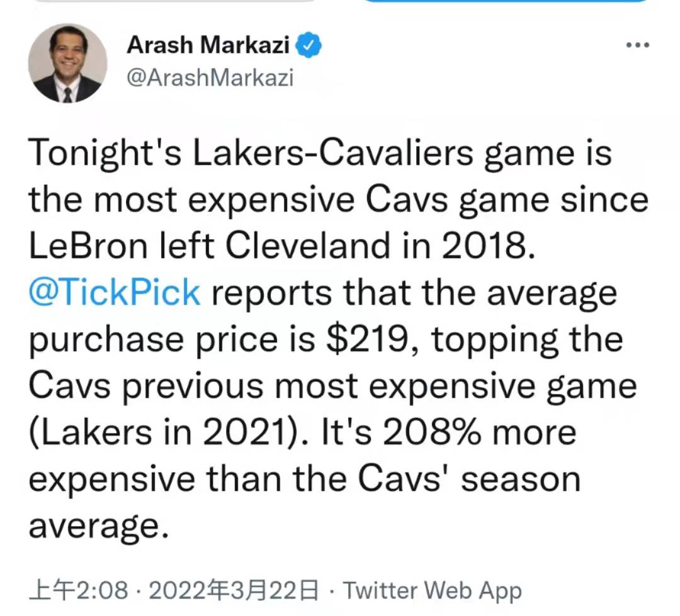Click the blue button edge at top
This screenshot has height=616, width=680.
tap(506, 1)
